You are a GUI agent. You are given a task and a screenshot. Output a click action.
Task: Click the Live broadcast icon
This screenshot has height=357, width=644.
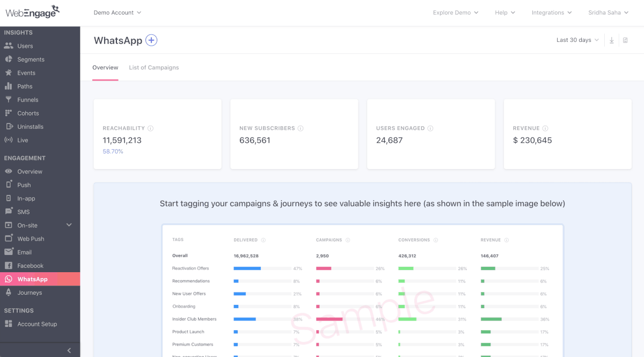(x=9, y=140)
